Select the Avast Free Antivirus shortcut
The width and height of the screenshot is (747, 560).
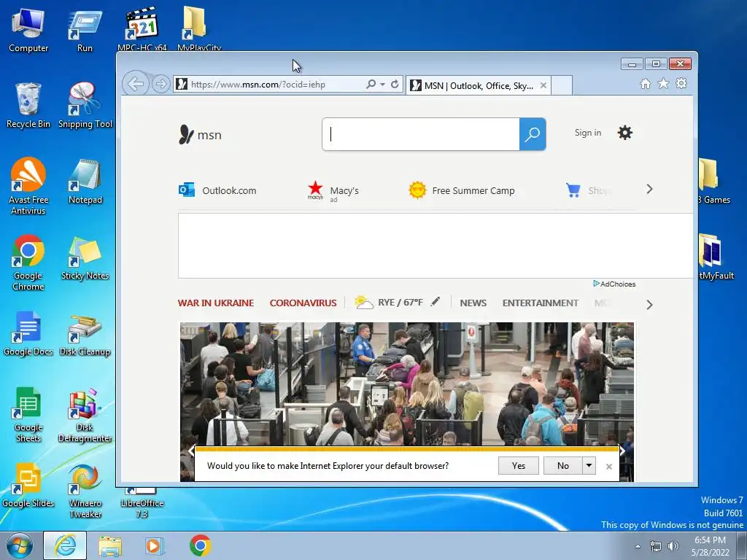pyautogui.click(x=28, y=186)
